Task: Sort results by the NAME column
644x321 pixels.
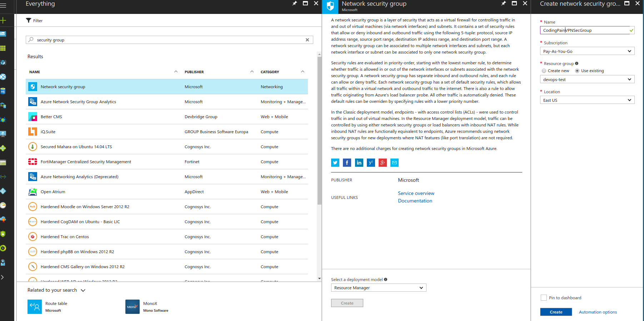Action: 35,72
